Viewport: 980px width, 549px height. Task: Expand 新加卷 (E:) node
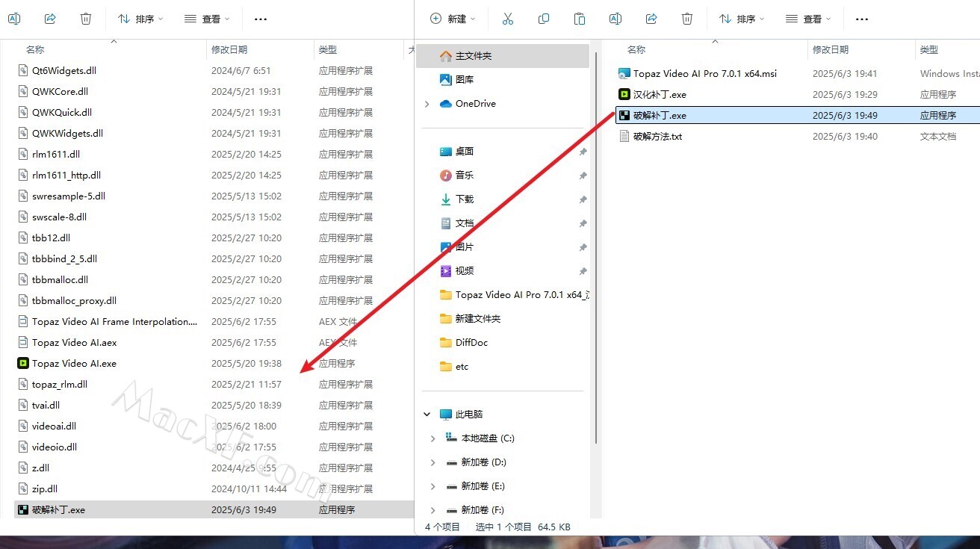[x=432, y=486]
